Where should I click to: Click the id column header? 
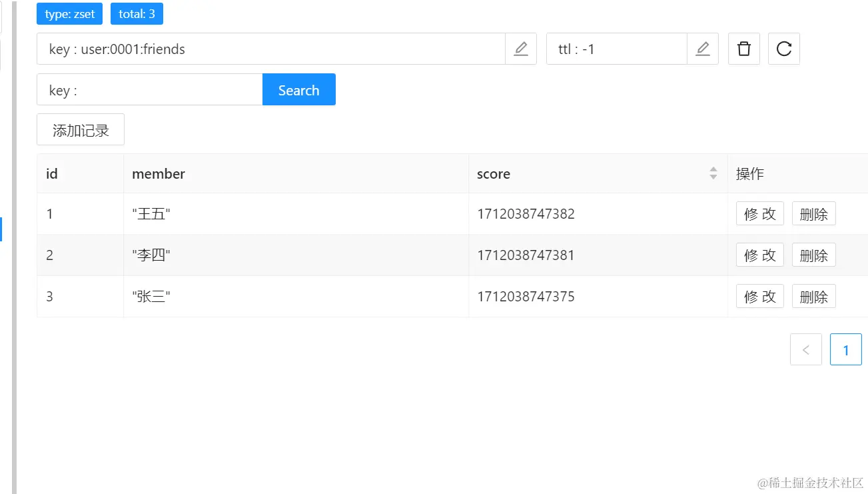pyautogui.click(x=80, y=173)
